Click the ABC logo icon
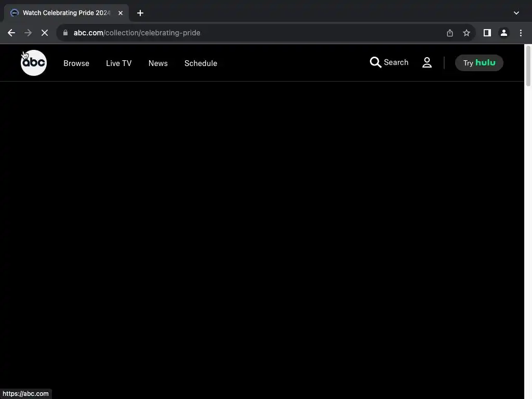This screenshot has width=532, height=399. click(34, 63)
